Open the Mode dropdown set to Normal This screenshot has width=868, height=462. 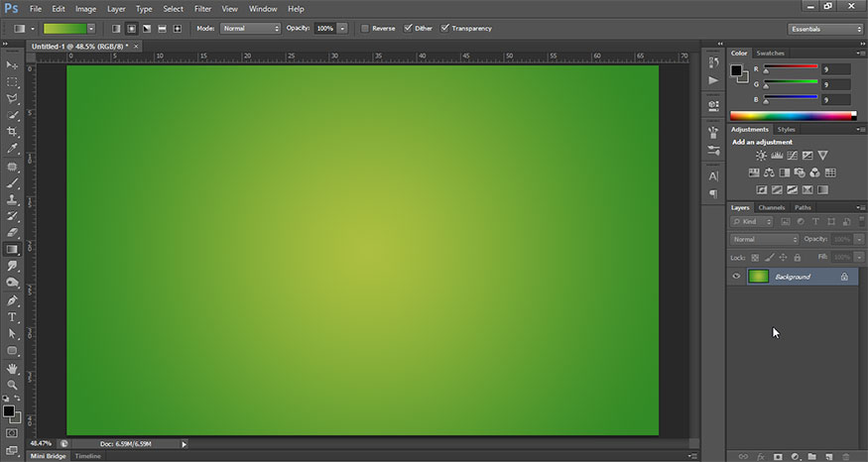coord(251,28)
